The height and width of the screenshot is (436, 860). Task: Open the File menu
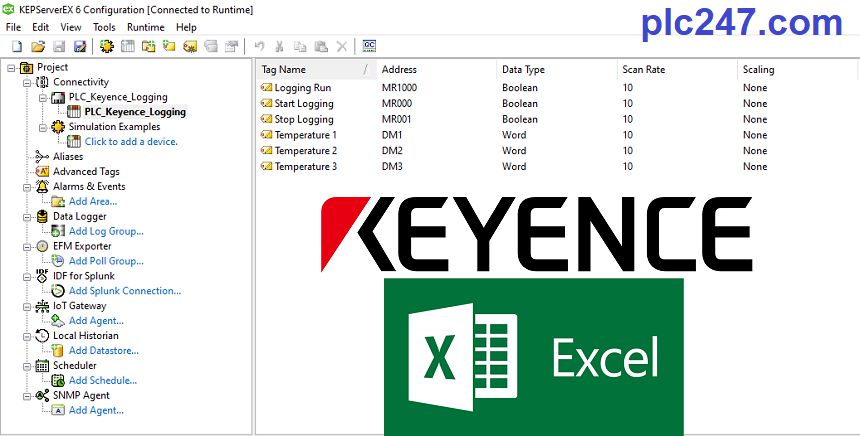coord(13,27)
